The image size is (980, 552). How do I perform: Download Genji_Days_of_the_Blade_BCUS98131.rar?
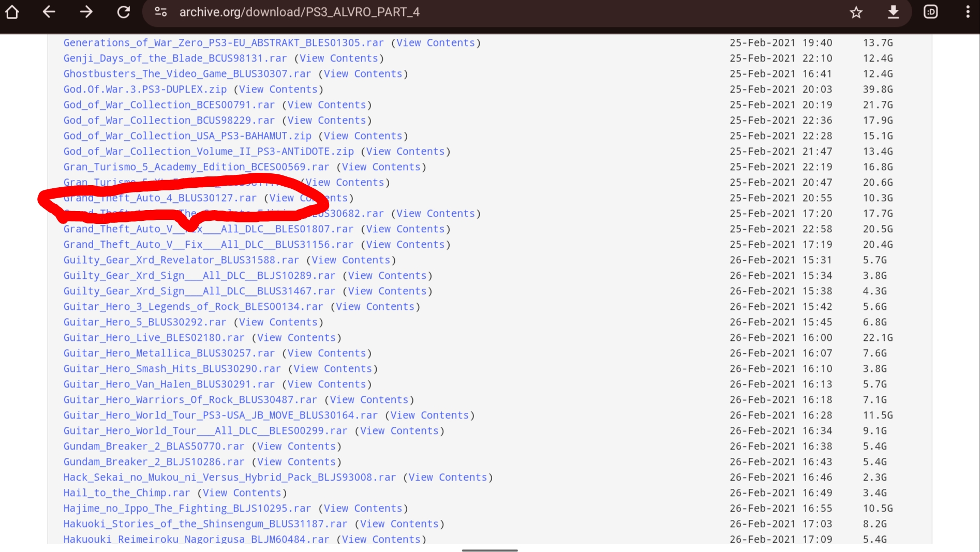tap(175, 58)
